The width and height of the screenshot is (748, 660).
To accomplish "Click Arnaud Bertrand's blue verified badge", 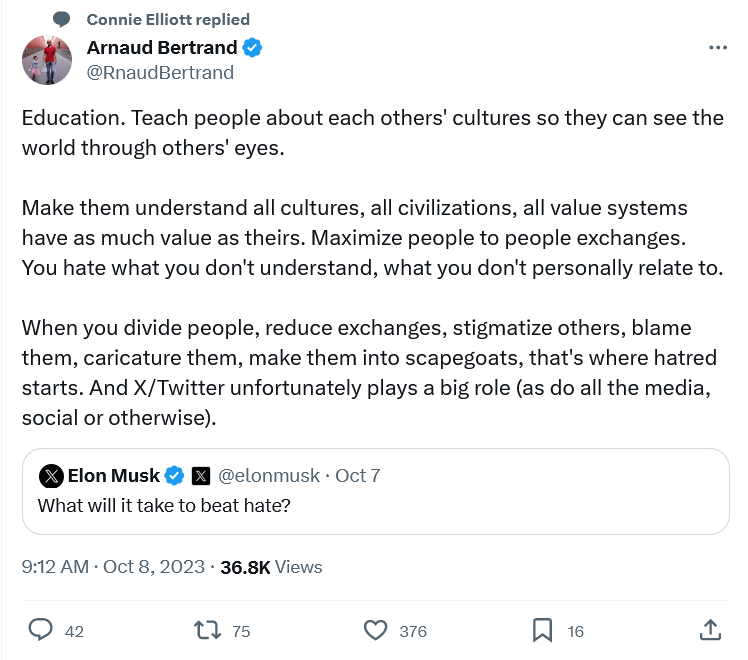I will [254, 48].
